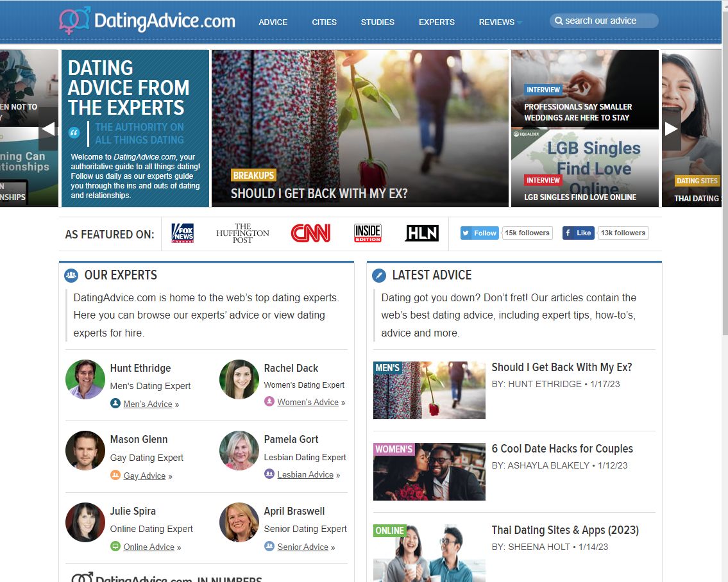Click the Online Advice icon under Julie Spira
Image resolution: width=728 pixels, height=582 pixels.
pos(116,547)
